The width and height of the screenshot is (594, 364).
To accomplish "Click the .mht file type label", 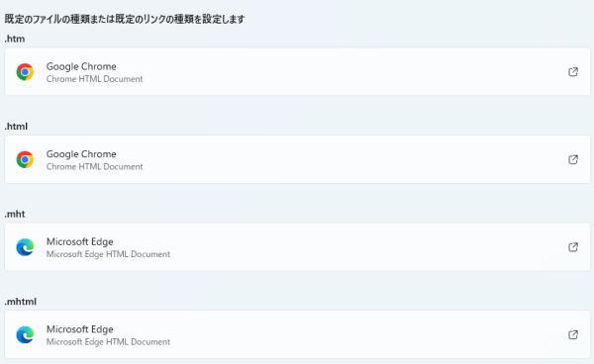I will coord(15,215).
